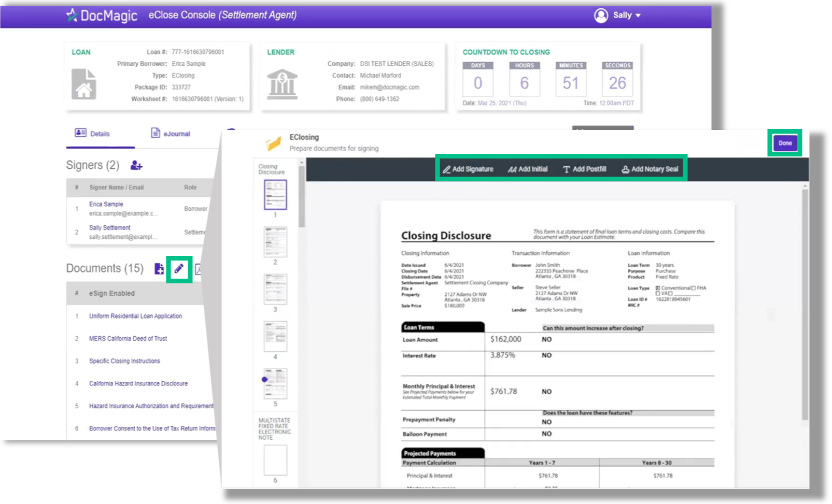Click the '$162,000' loan amount value

click(x=506, y=339)
